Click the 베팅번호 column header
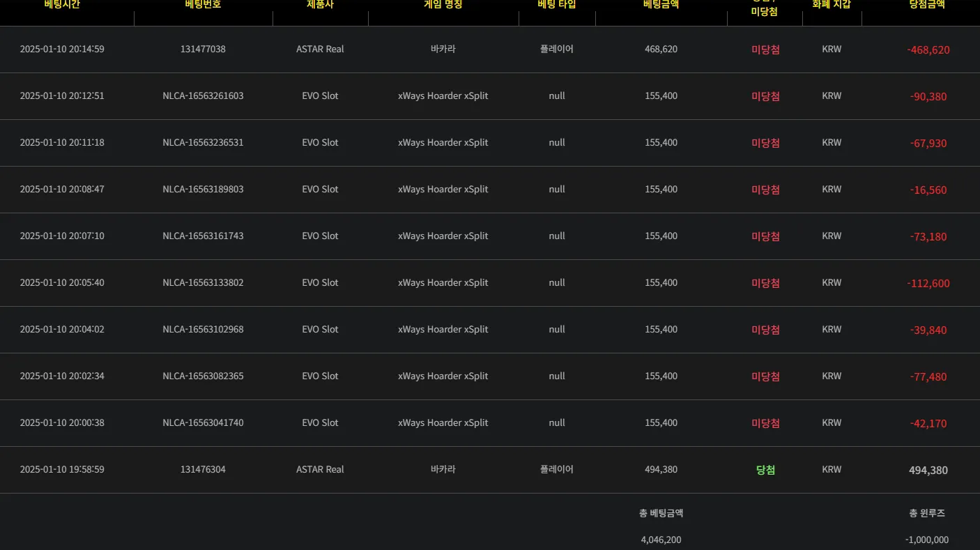The width and height of the screenshot is (980, 550). 203,4
